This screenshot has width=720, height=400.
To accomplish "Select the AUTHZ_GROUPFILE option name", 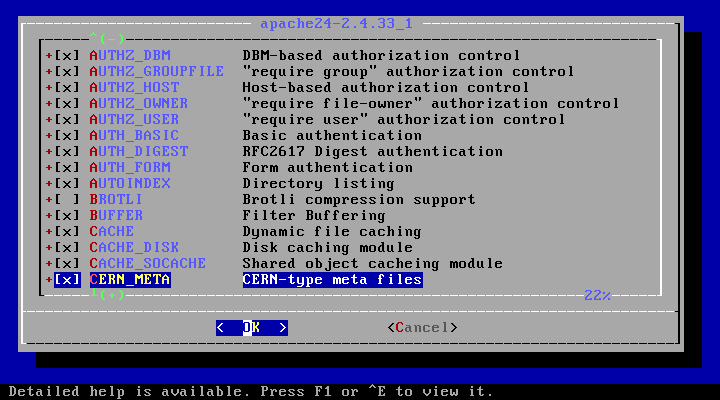I will [x=157, y=72].
